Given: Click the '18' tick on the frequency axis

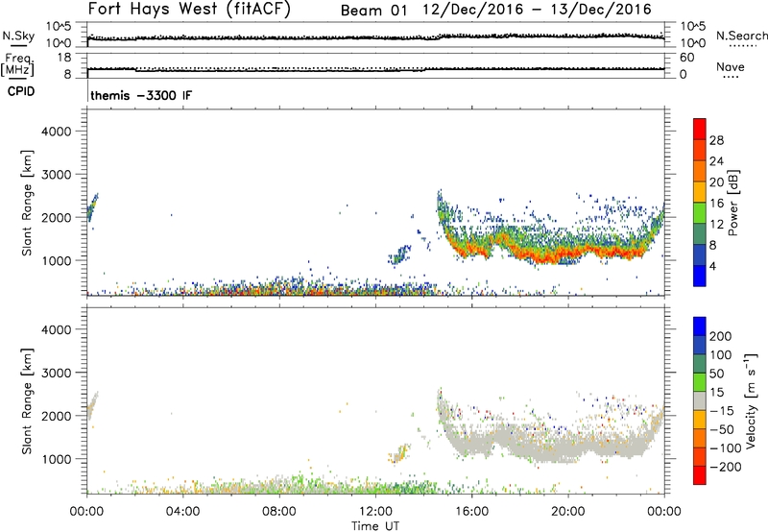Looking at the screenshot, I should click(64, 58).
